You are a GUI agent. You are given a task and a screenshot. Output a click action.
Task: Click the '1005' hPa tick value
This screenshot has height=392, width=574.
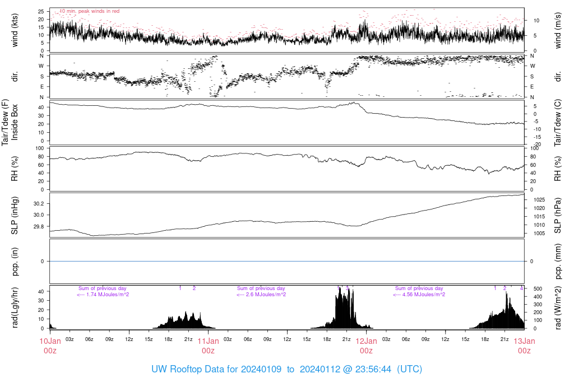(x=539, y=234)
